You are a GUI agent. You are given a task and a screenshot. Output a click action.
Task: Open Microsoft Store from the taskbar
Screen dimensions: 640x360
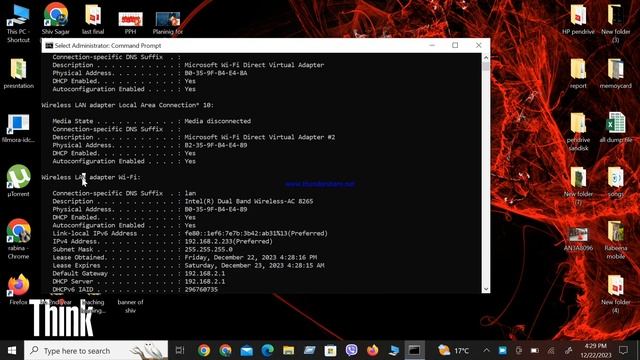click(330, 350)
